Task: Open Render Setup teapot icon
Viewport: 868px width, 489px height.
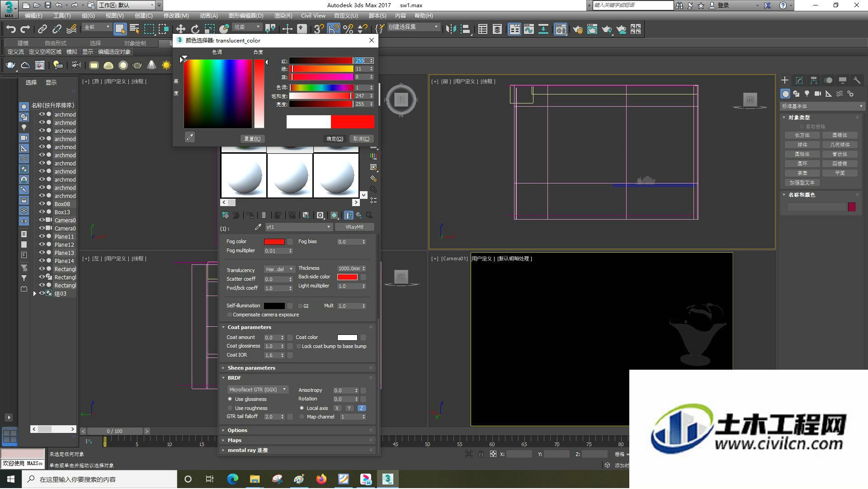Action: tap(577, 29)
